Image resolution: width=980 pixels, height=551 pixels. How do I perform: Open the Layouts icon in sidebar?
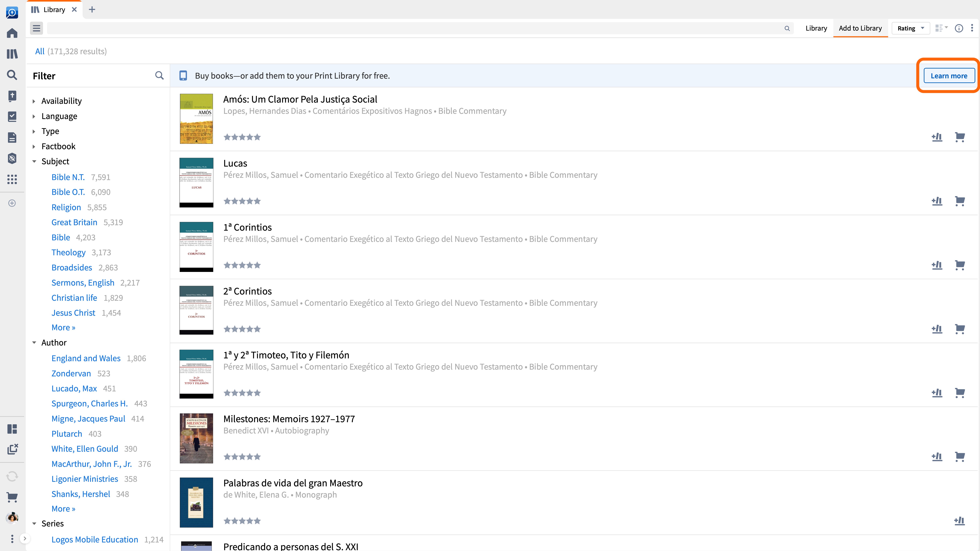click(x=12, y=429)
